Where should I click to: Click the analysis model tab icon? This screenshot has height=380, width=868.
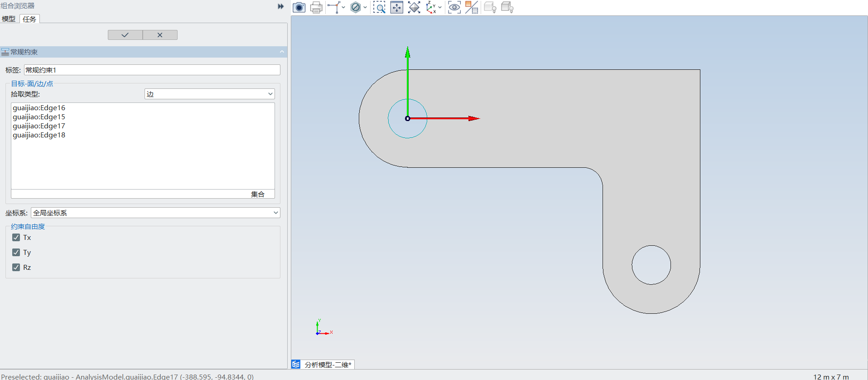[x=296, y=365]
